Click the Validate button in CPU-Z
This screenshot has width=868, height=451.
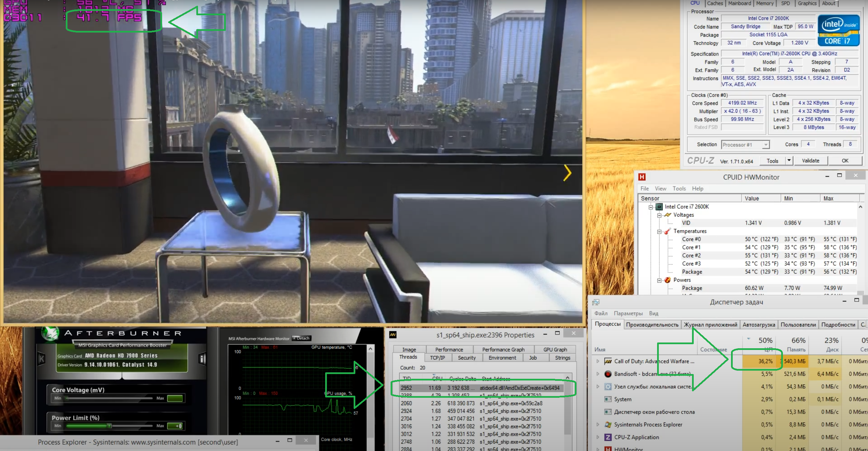[810, 161]
